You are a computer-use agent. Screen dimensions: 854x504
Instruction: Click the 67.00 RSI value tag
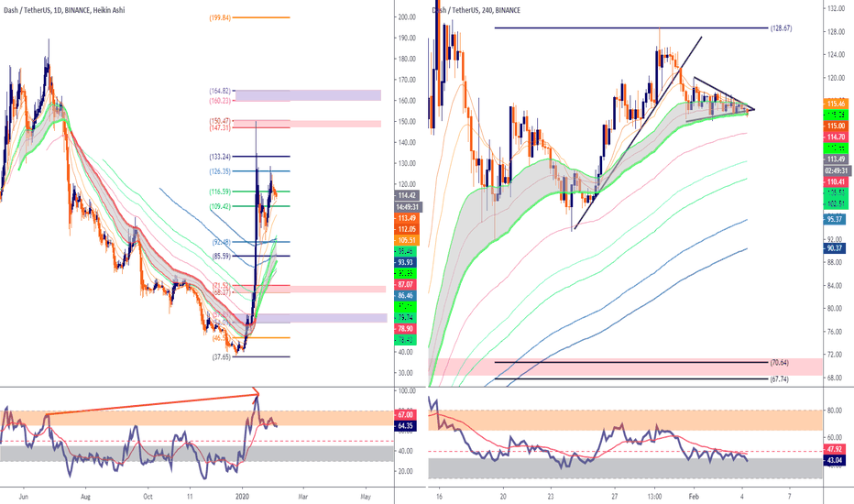406,415
